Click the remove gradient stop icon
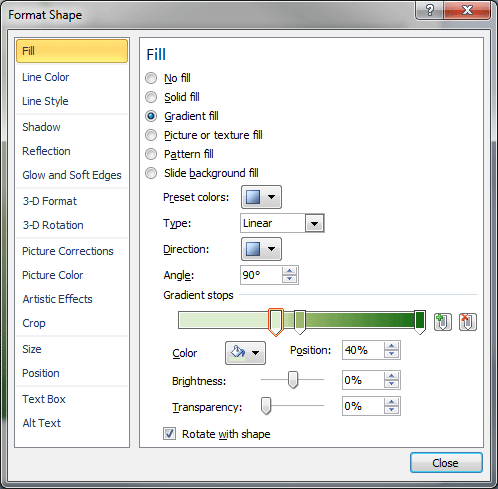This screenshot has width=498, height=489. coord(468,322)
